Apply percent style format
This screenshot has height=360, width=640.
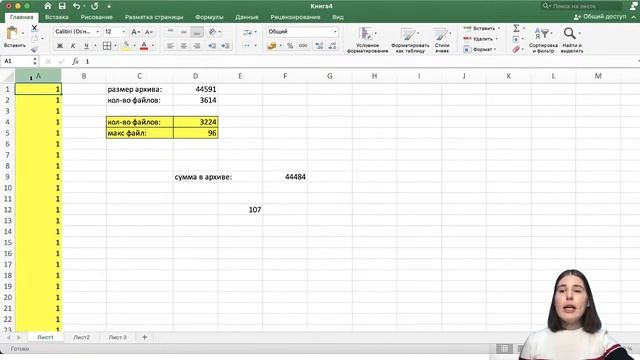290,46
